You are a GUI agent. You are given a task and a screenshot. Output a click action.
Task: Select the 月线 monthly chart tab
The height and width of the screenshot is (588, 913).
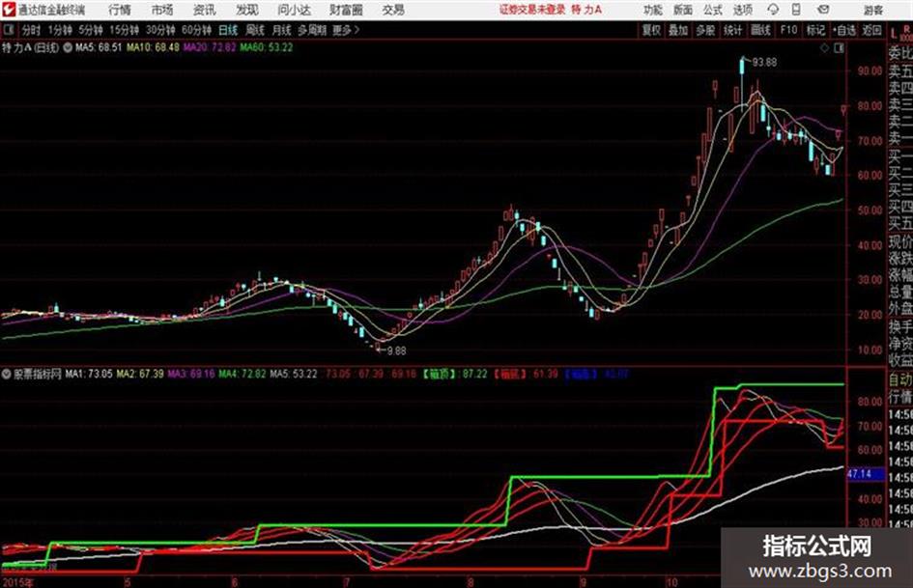tap(282, 30)
